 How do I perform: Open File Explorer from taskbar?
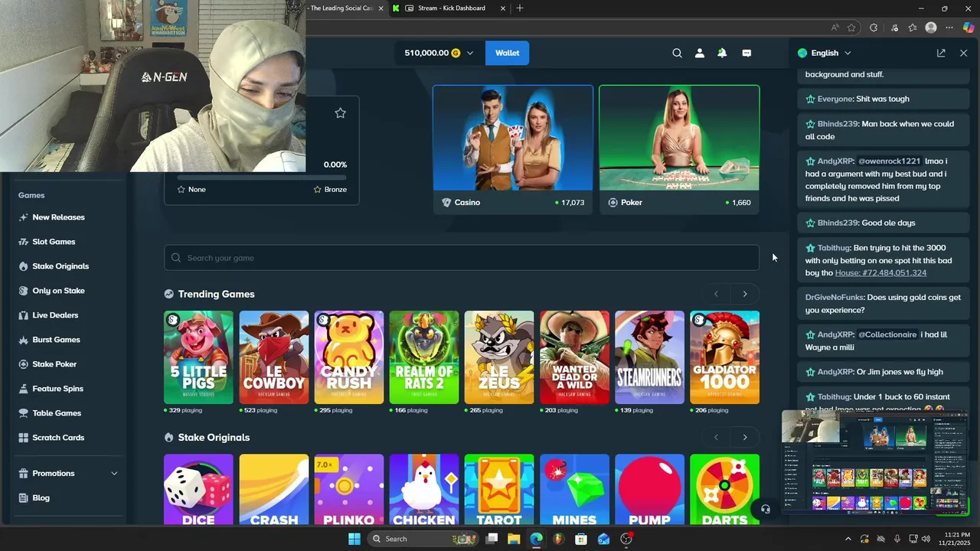(x=514, y=539)
